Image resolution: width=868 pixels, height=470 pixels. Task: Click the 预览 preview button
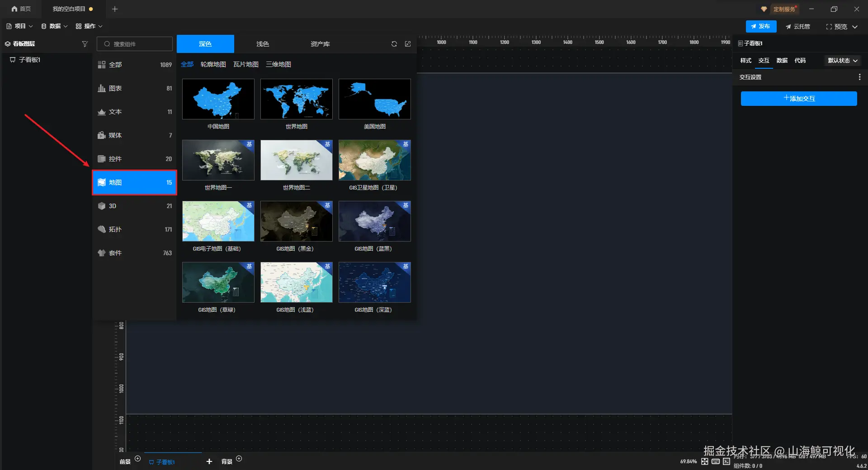pyautogui.click(x=836, y=27)
